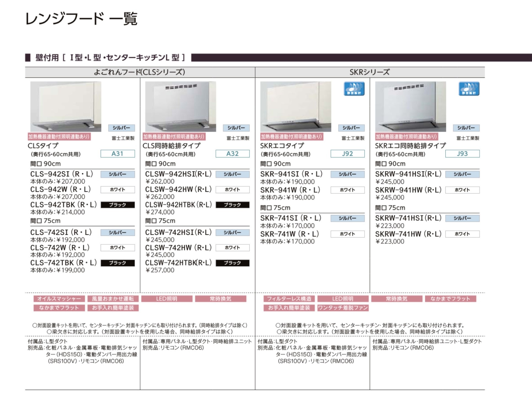Click LED照明 badge under the SKR series
Viewport: 532px width, 396px height.
[343, 299]
